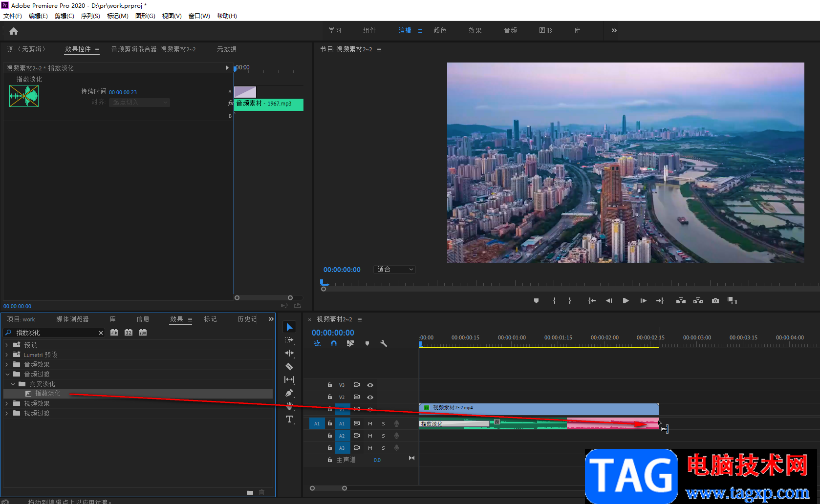Image resolution: width=820 pixels, height=504 pixels.
Task: Solo track A1
Action: [x=383, y=423]
